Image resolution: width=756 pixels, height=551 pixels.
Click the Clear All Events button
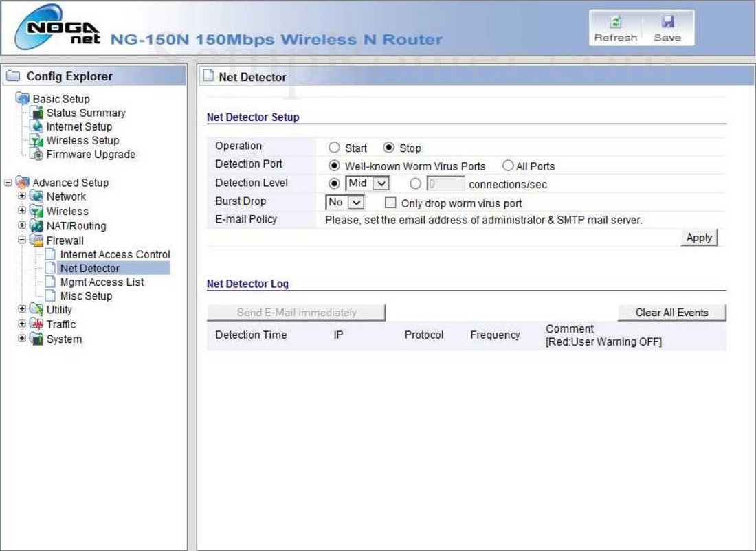(x=671, y=312)
